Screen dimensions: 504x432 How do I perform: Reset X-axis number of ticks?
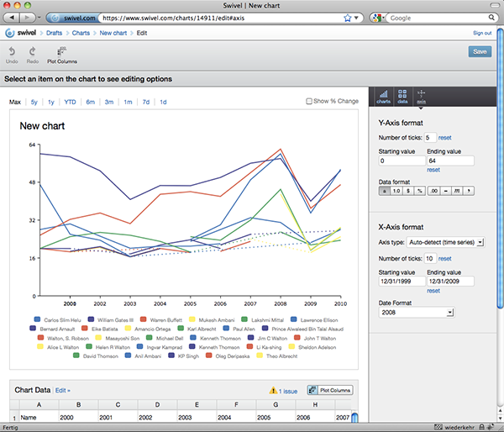pyautogui.click(x=445, y=259)
